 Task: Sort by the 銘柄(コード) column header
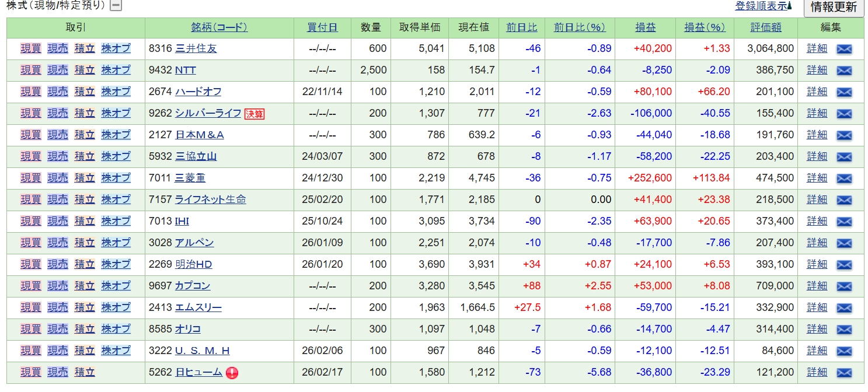(x=219, y=27)
